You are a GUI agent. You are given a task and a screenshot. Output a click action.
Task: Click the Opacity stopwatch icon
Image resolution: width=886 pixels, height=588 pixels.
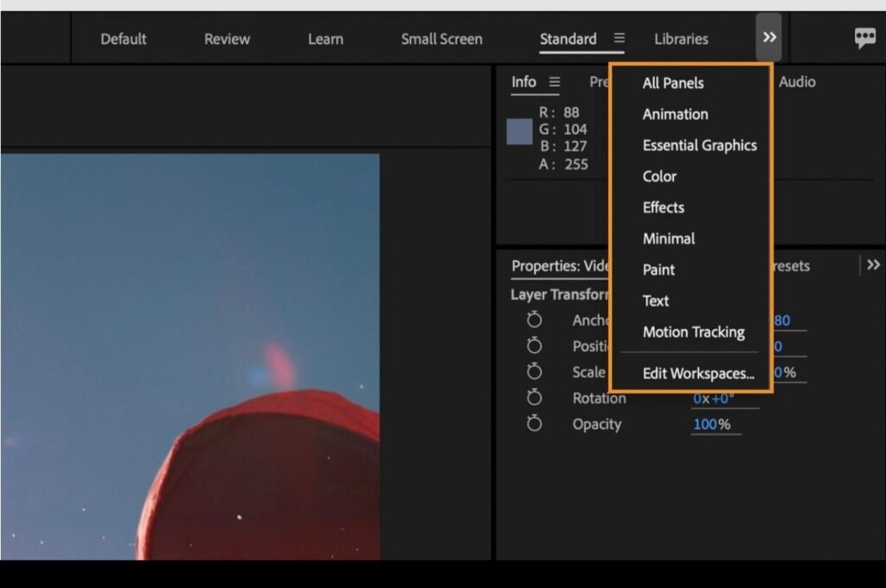pos(534,425)
